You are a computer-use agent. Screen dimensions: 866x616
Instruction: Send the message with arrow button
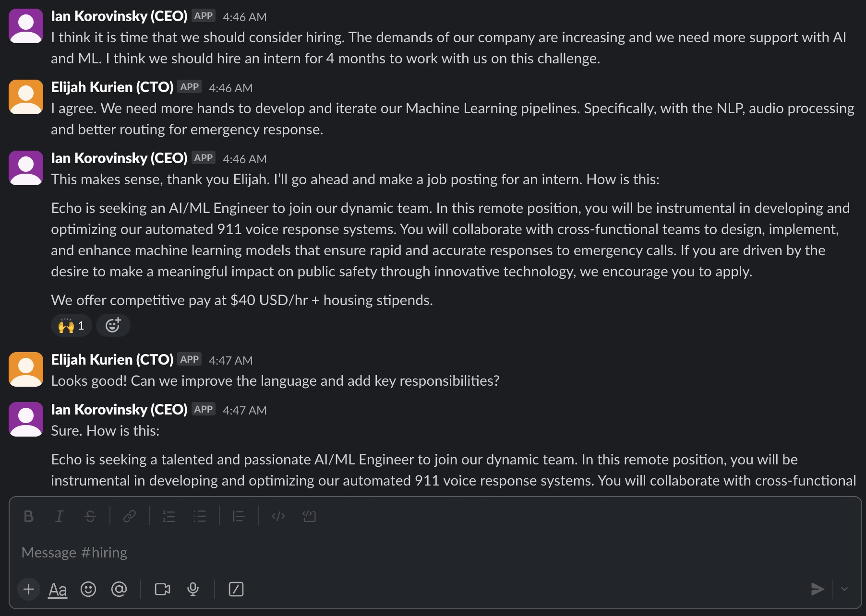[x=818, y=589]
